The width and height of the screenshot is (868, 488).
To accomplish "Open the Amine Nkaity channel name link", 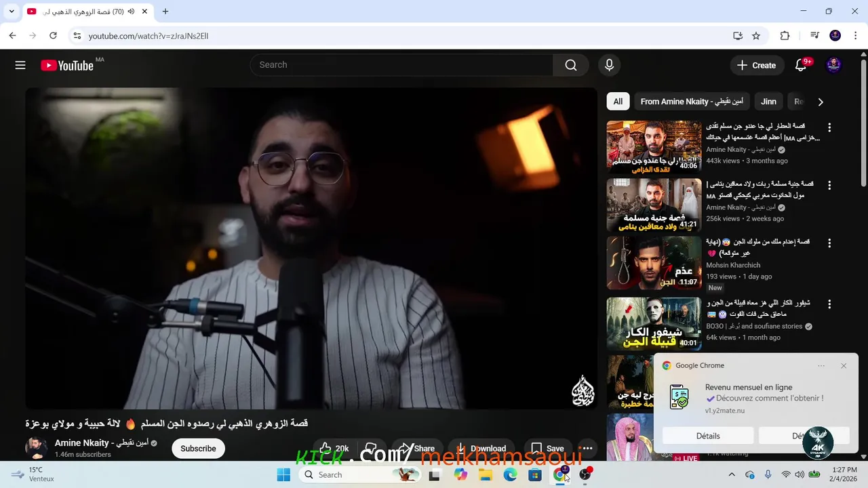I will (x=102, y=443).
